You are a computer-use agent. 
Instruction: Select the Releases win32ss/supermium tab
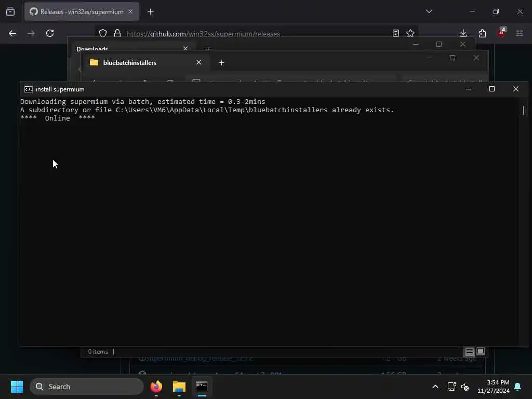pyautogui.click(x=82, y=12)
